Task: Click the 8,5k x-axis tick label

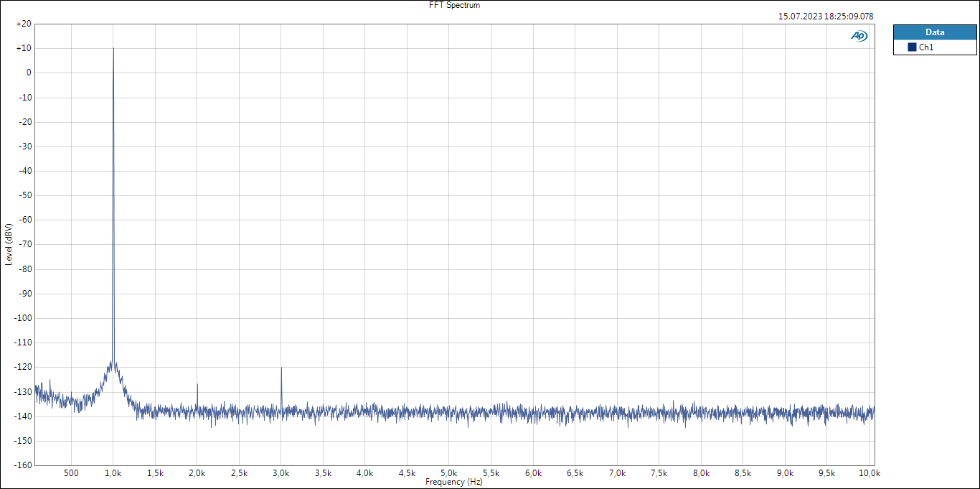Action: pyautogui.click(x=743, y=473)
